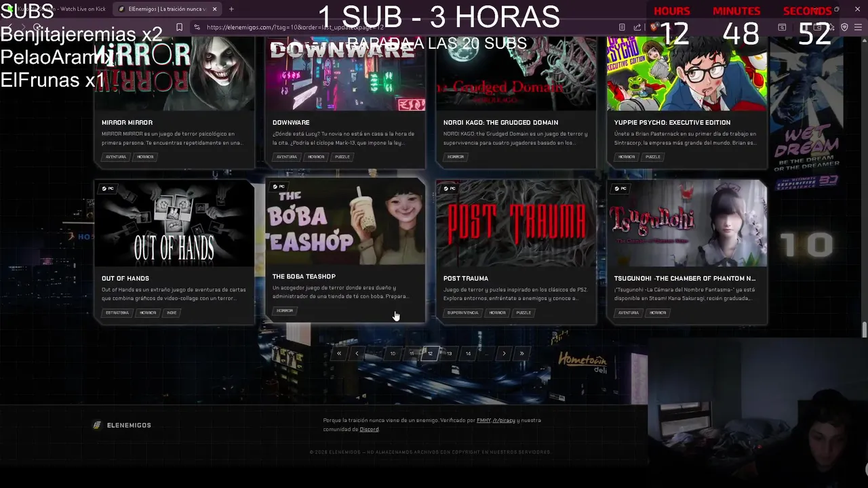868x488 pixels.
Task: Click the DOWNWARE title link
Action: click(291, 123)
